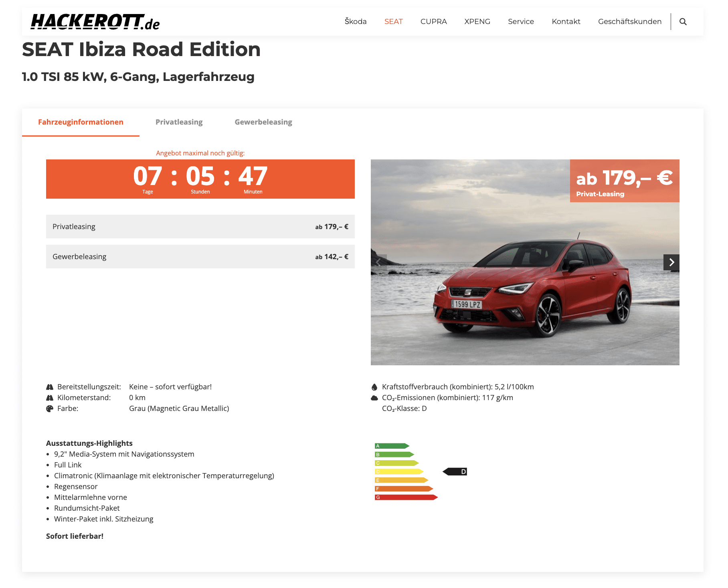Image resolution: width=728 pixels, height=588 pixels.
Task: Click the road icon beside Kilometerstand
Action: [50, 398]
